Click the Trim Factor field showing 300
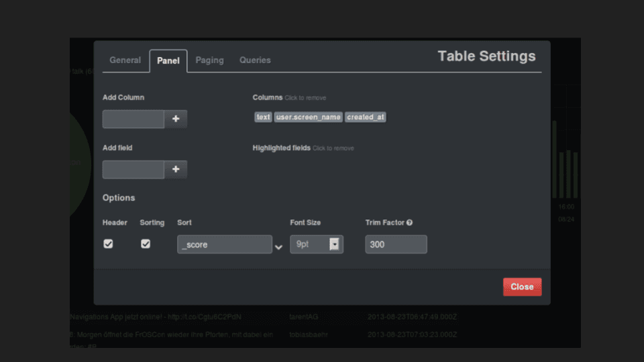This screenshot has height=362, width=644. [x=396, y=244]
